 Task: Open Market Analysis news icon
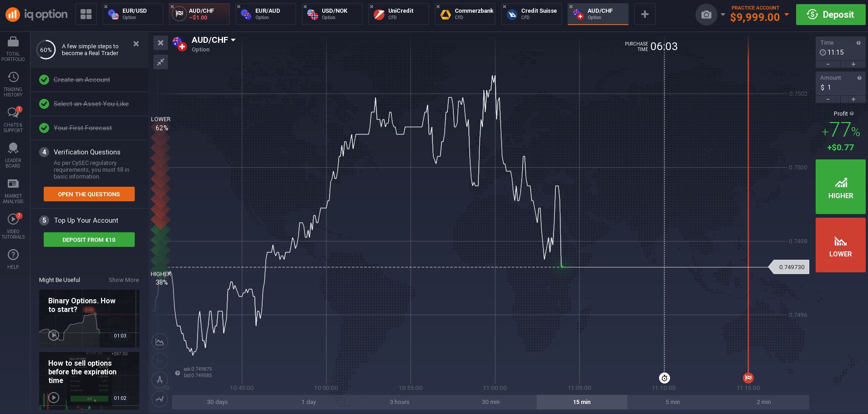[13, 184]
